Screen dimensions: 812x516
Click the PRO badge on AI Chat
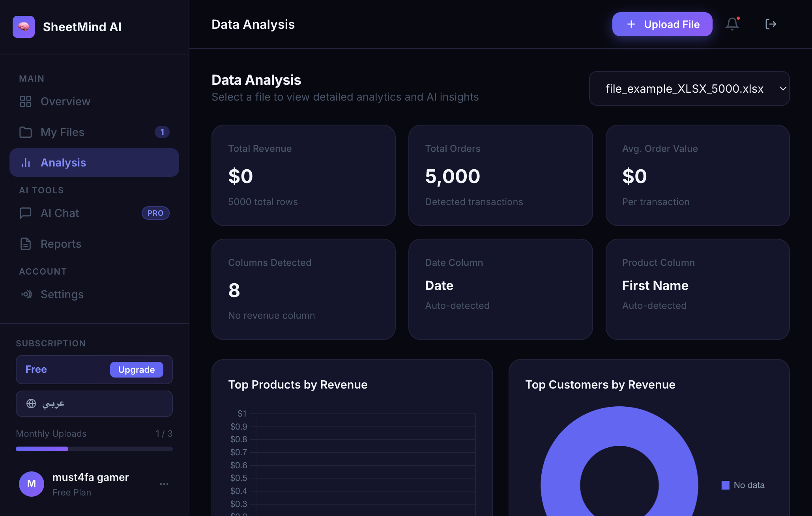[x=155, y=213]
